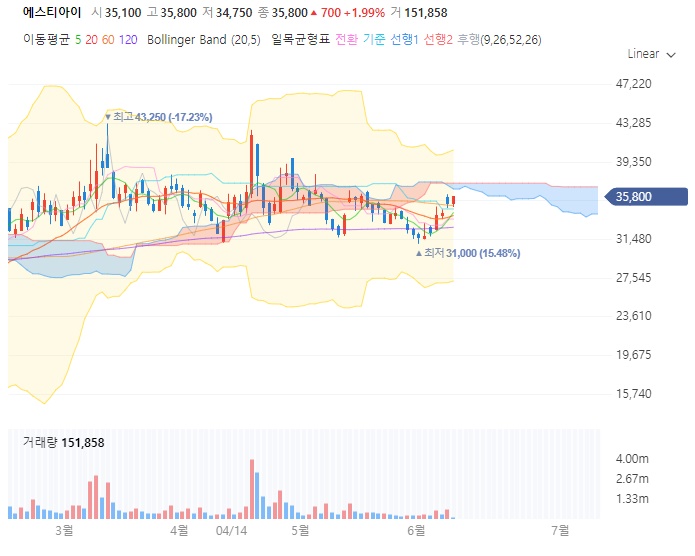Click the header volume 151,858
This screenshot has width=695, height=556.
426,13
